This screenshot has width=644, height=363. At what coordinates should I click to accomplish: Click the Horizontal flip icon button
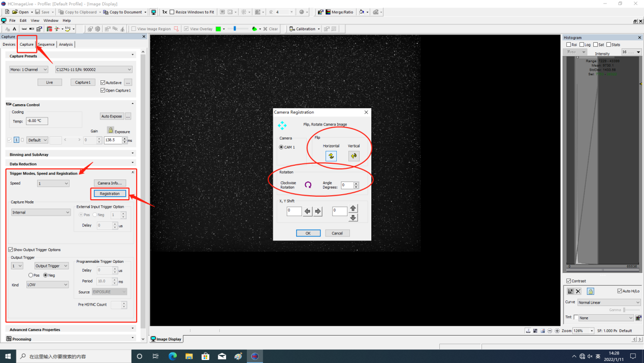[x=331, y=156]
